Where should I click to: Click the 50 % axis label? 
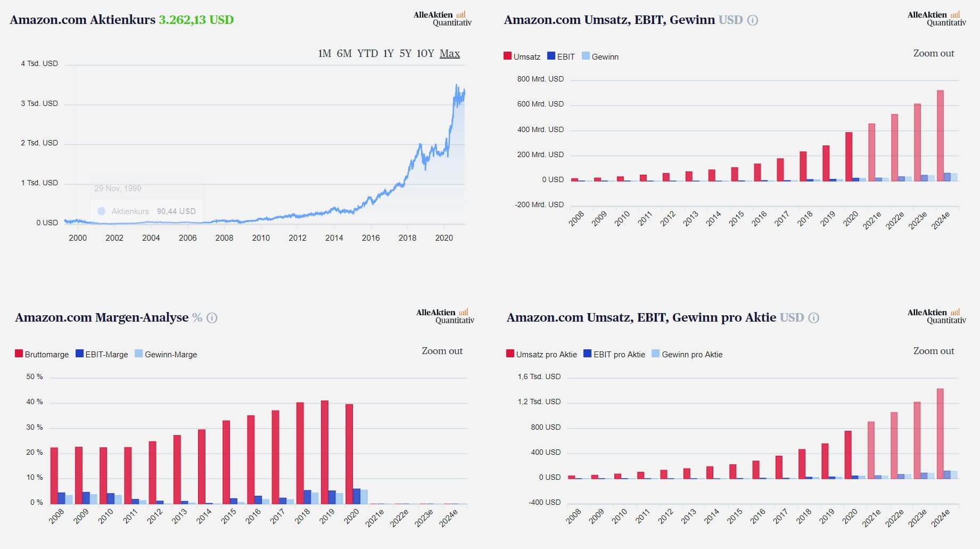[35, 376]
